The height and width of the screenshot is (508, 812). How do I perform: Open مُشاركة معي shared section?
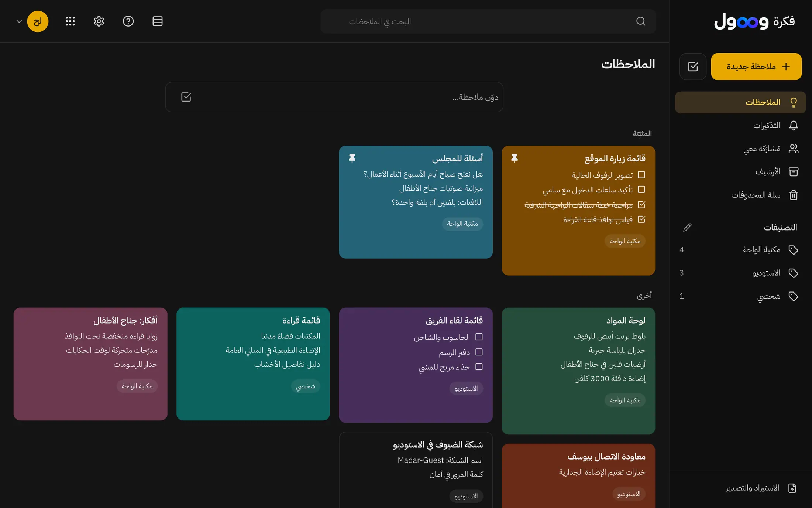[740, 149]
